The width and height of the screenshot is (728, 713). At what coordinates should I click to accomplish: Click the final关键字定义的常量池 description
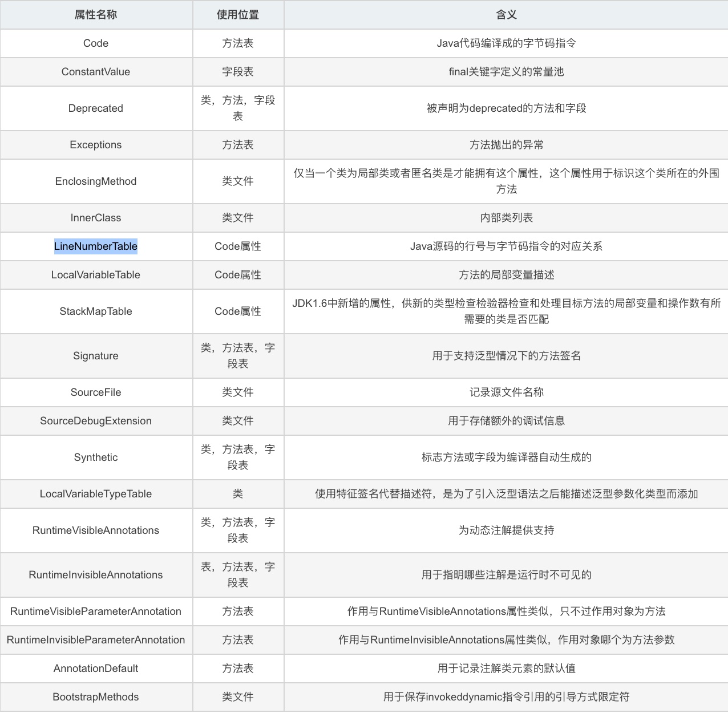(x=506, y=72)
